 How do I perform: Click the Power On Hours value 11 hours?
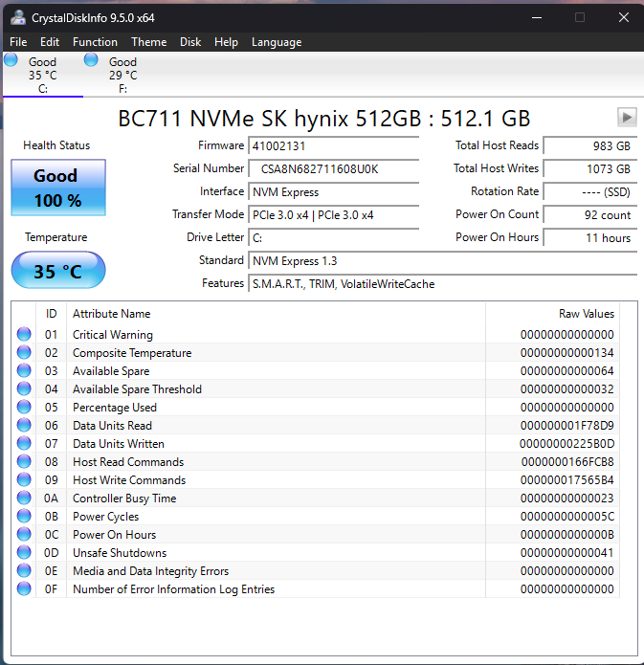point(590,237)
